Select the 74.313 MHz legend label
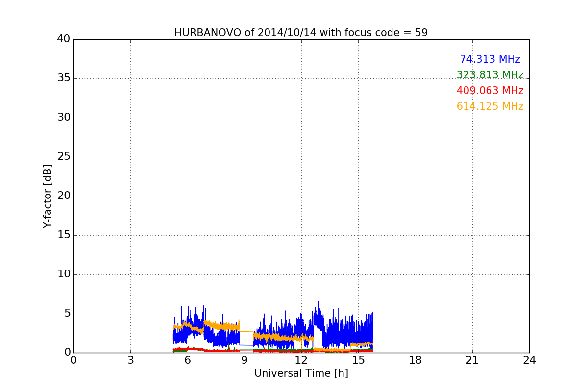588x392 pixels. 490,59
